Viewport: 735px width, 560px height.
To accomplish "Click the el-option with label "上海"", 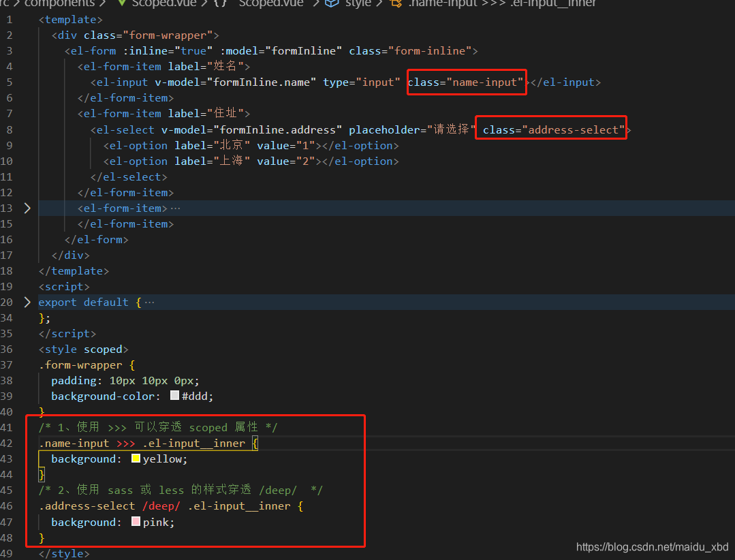I will click(x=251, y=161).
